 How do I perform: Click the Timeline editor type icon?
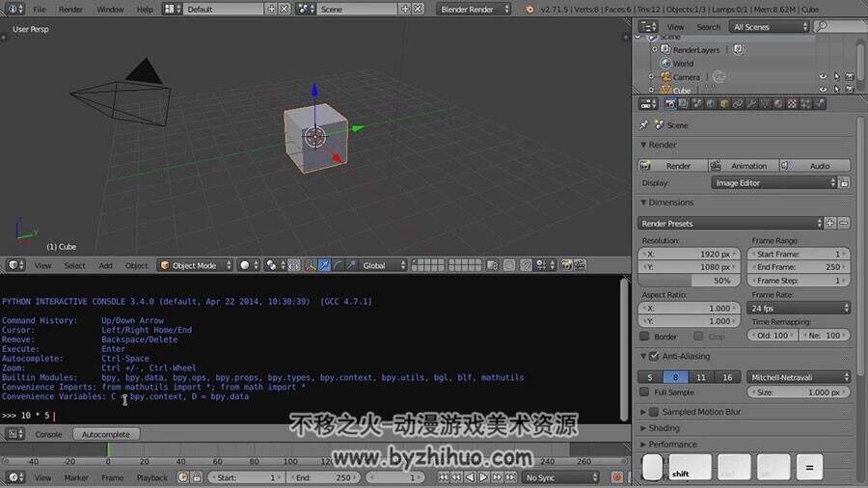click(x=14, y=477)
